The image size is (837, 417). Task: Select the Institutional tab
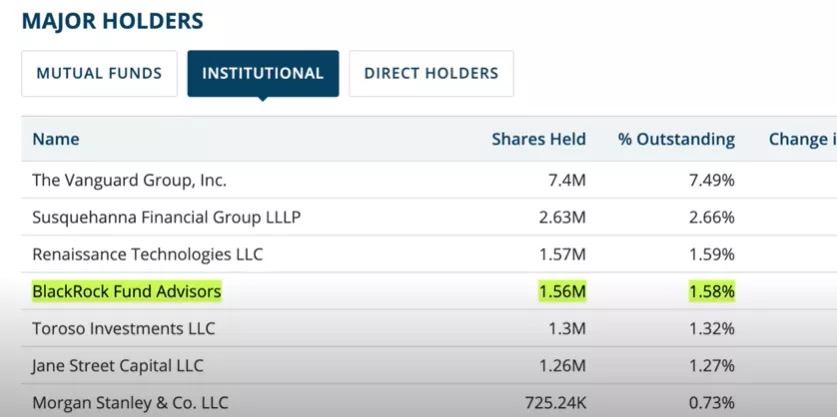click(x=262, y=73)
